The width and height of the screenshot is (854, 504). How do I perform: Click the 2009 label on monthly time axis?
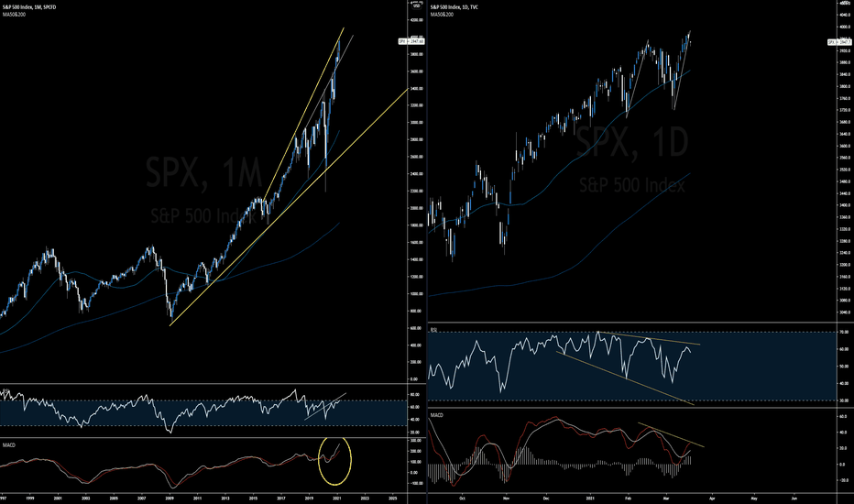(x=170, y=498)
